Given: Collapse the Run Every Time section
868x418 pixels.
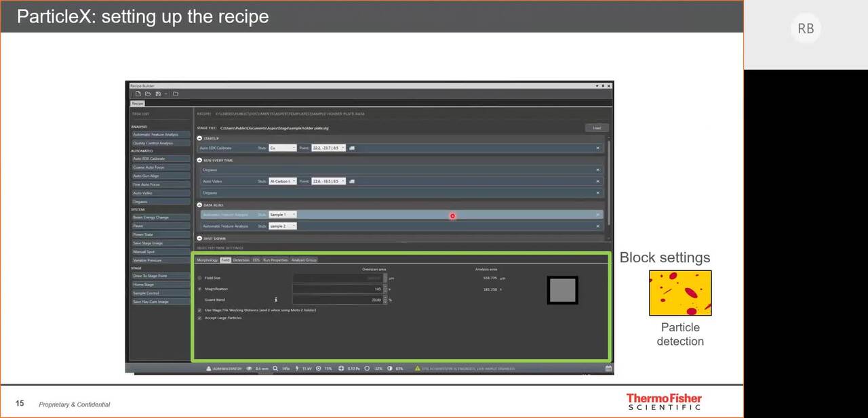Looking at the screenshot, I should 199,161.
